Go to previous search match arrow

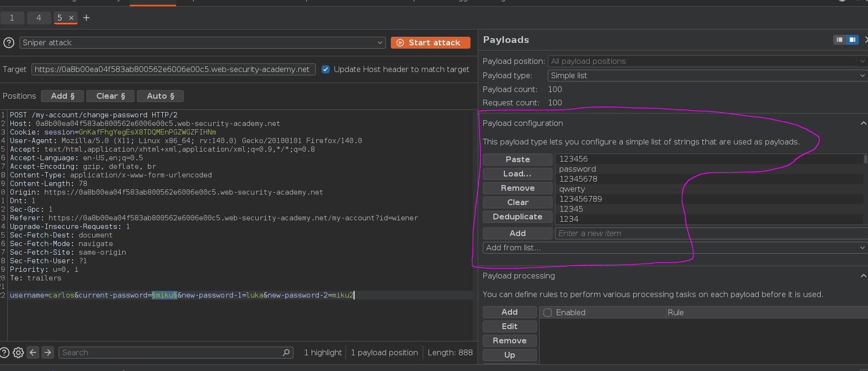coord(33,352)
